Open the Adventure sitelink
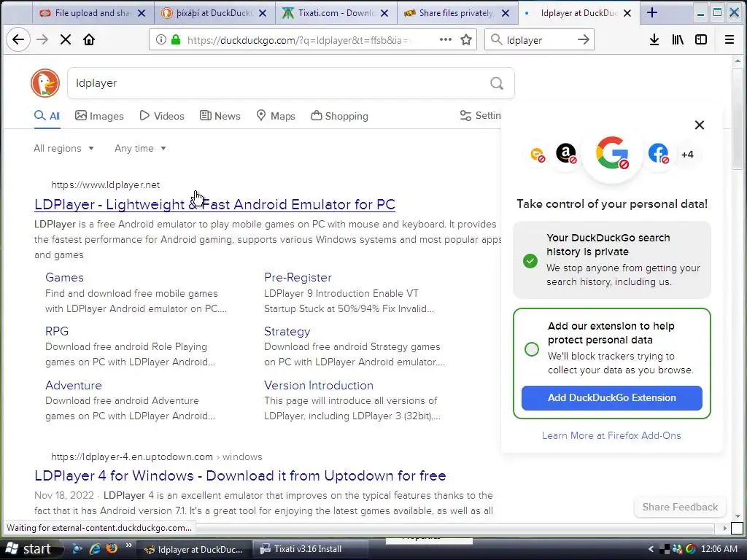This screenshot has height=560, width=747. [x=74, y=385]
